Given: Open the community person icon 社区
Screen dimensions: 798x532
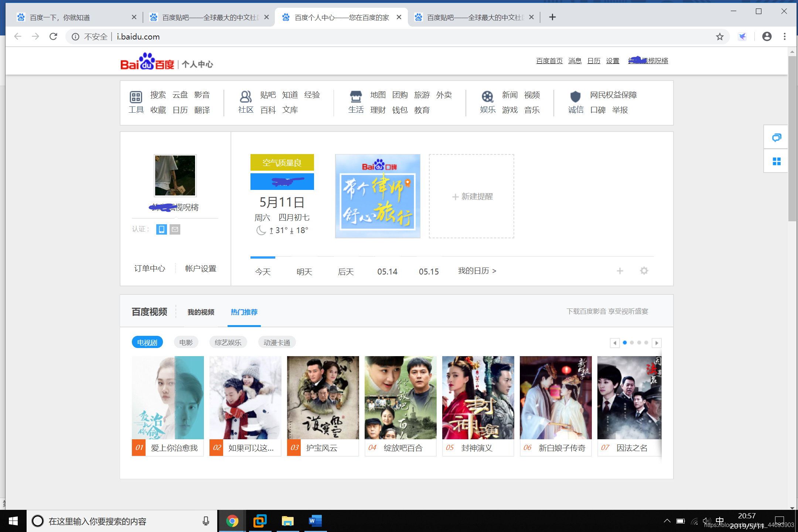Looking at the screenshot, I should [x=246, y=97].
